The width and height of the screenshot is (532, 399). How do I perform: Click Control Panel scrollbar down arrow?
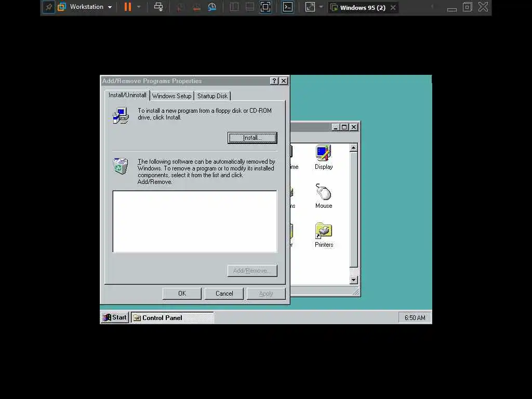point(353,280)
